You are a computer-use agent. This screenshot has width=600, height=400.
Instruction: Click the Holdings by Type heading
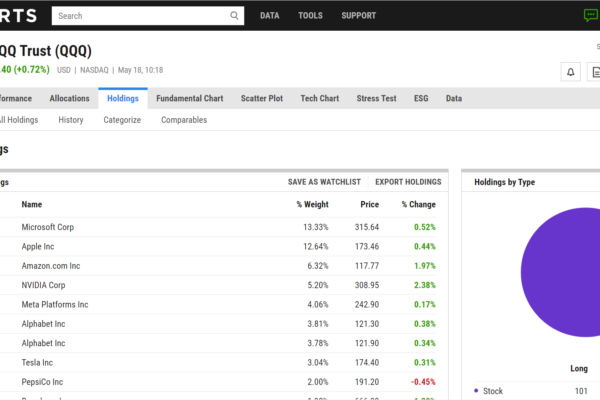coord(504,182)
